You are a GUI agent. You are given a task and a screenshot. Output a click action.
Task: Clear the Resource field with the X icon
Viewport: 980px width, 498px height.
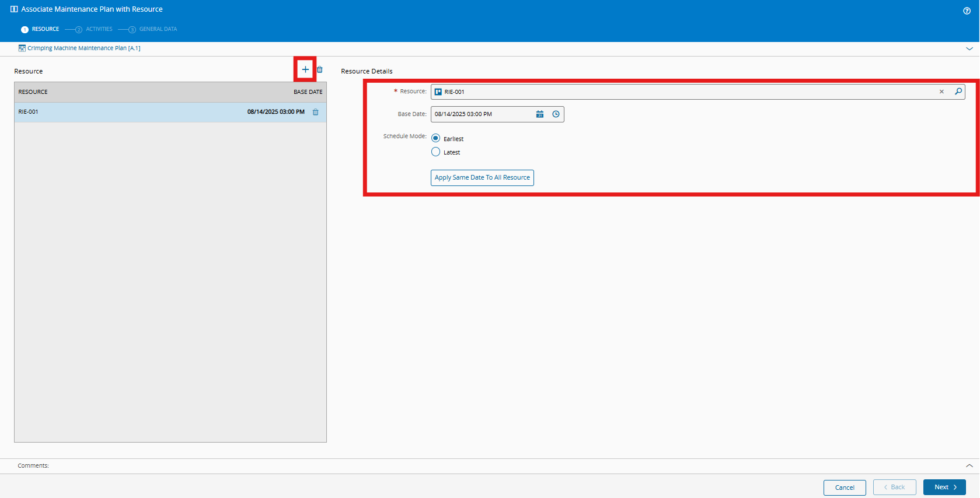[941, 92]
